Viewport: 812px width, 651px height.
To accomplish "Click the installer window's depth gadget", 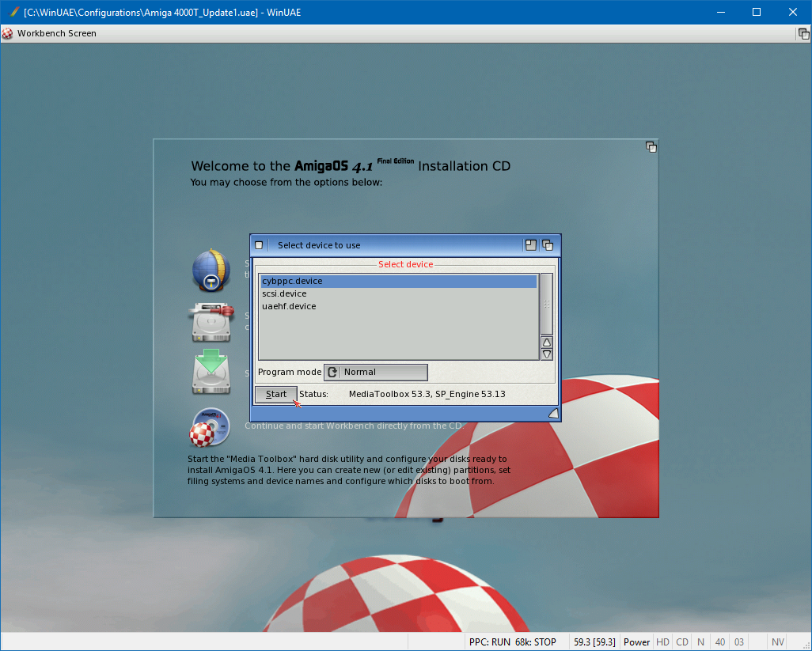I will pos(651,147).
